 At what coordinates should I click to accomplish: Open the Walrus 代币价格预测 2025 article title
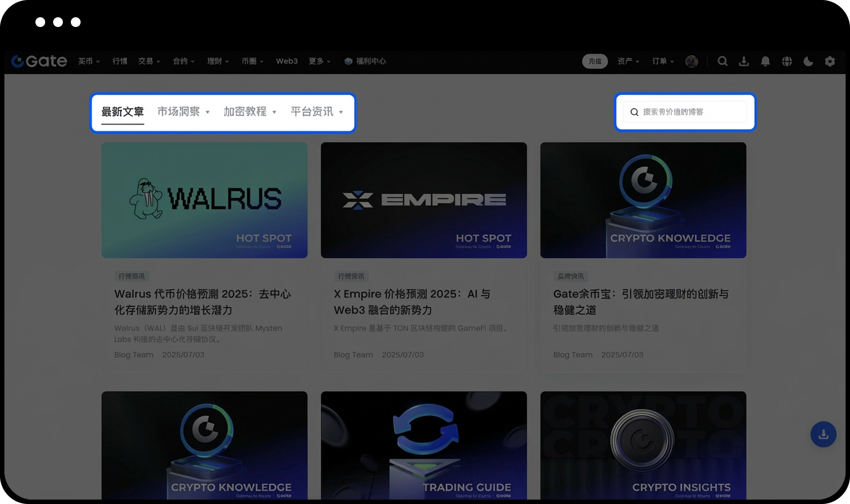202,302
